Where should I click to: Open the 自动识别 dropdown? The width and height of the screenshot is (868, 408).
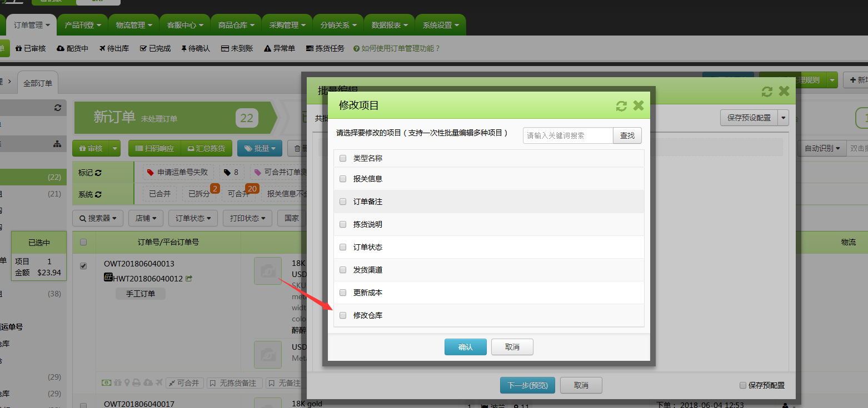[822, 148]
